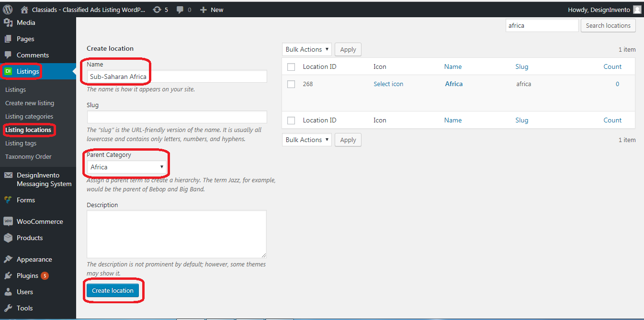The width and height of the screenshot is (644, 320).
Task: Click the Appearance paintbrush icon
Action: pos(8,259)
